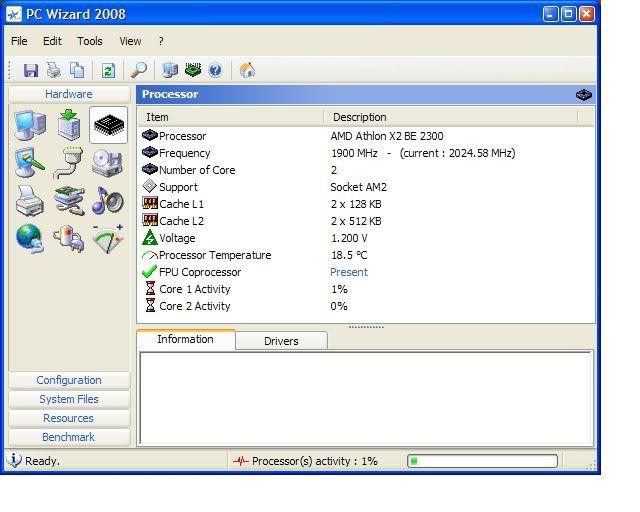Open the Drives disc and floppy icon
Image resolution: width=640 pixels, height=512 pixels.
107,163
